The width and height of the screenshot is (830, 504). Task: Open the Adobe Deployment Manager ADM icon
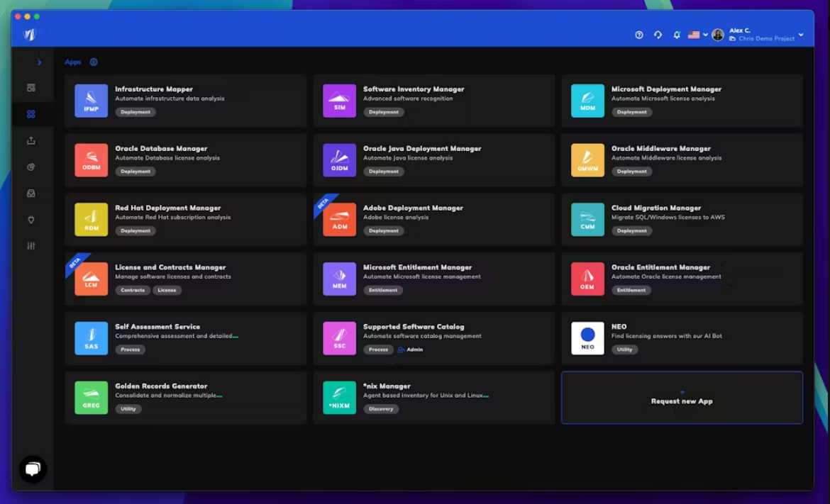(x=339, y=220)
